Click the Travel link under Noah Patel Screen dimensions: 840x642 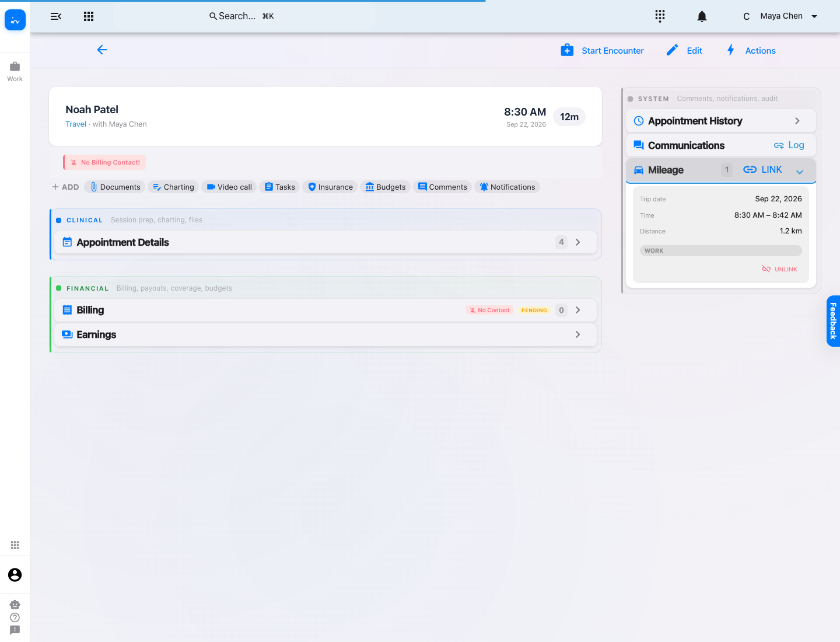pos(76,124)
